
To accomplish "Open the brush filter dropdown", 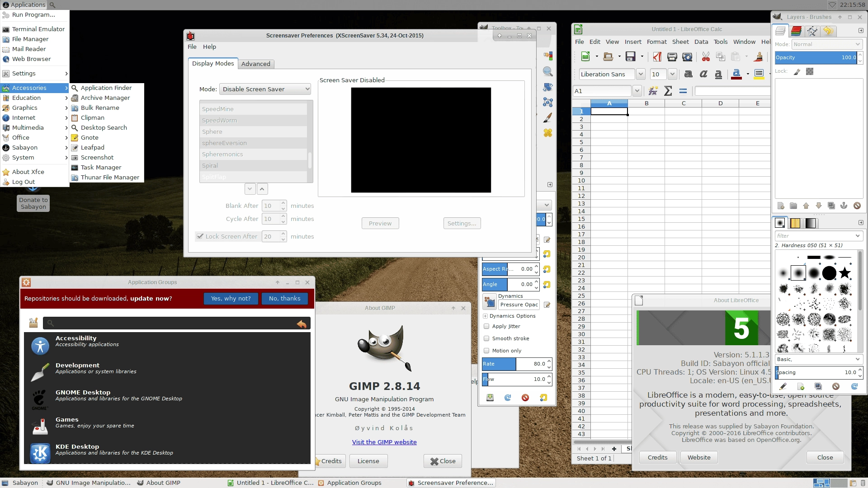I will pyautogui.click(x=858, y=236).
